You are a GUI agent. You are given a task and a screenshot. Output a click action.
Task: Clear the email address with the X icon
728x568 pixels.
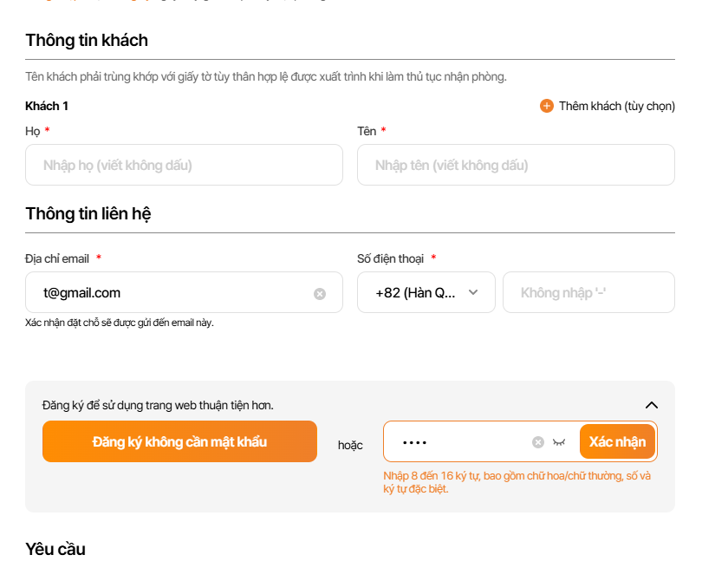pos(320,293)
